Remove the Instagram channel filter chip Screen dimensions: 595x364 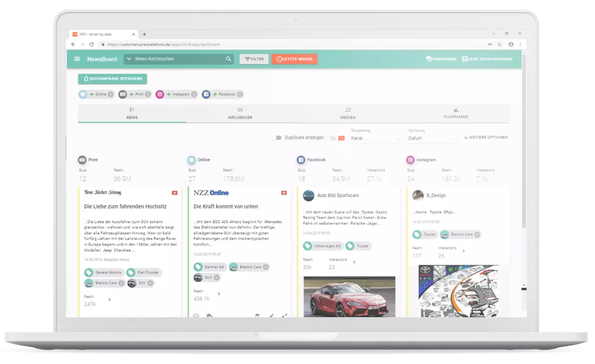click(x=194, y=94)
